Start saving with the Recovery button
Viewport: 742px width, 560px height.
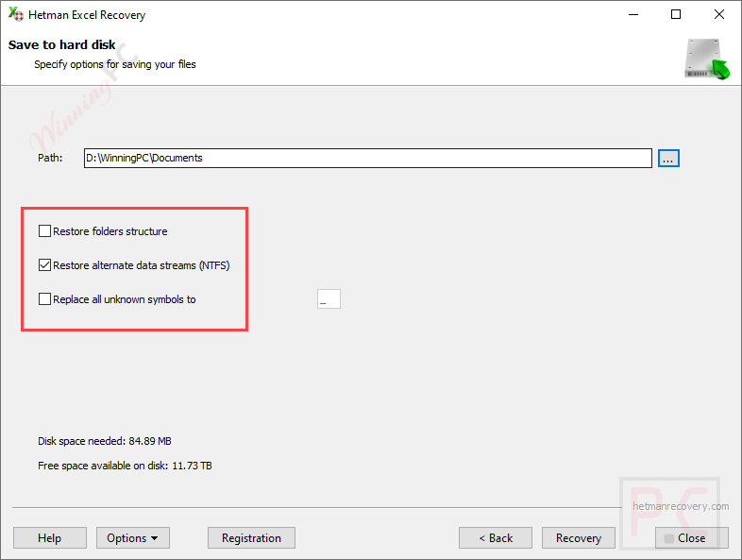(x=579, y=537)
